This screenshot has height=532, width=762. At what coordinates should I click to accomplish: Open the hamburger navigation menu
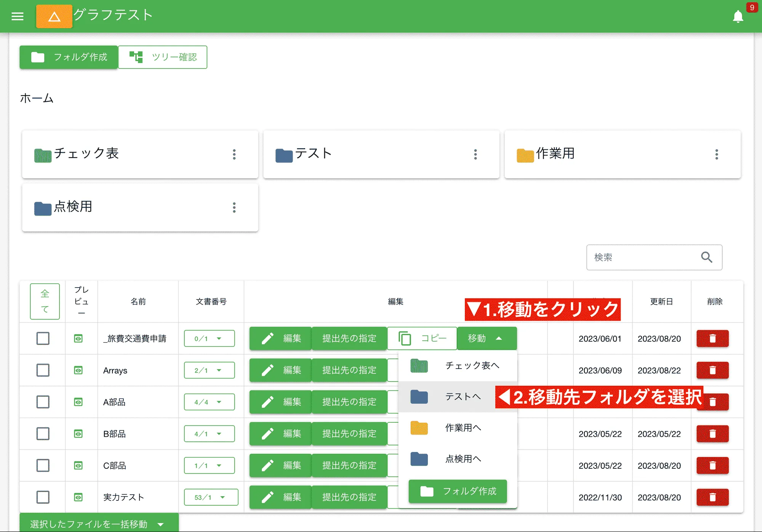[x=17, y=16]
